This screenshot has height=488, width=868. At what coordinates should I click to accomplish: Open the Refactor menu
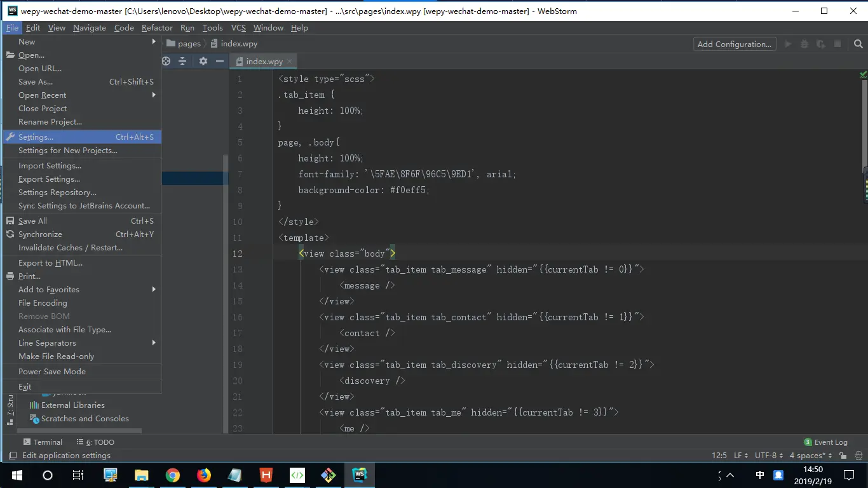tap(157, 27)
